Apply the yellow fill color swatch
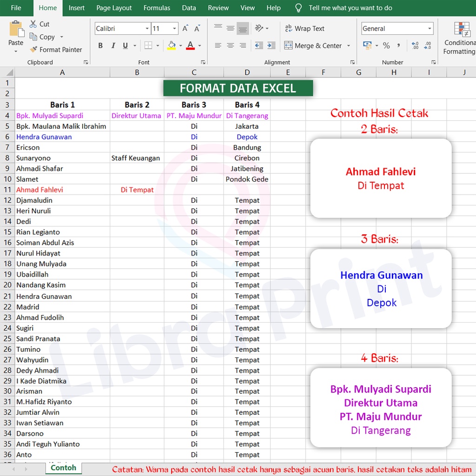This screenshot has height=476, width=476. [x=172, y=46]
